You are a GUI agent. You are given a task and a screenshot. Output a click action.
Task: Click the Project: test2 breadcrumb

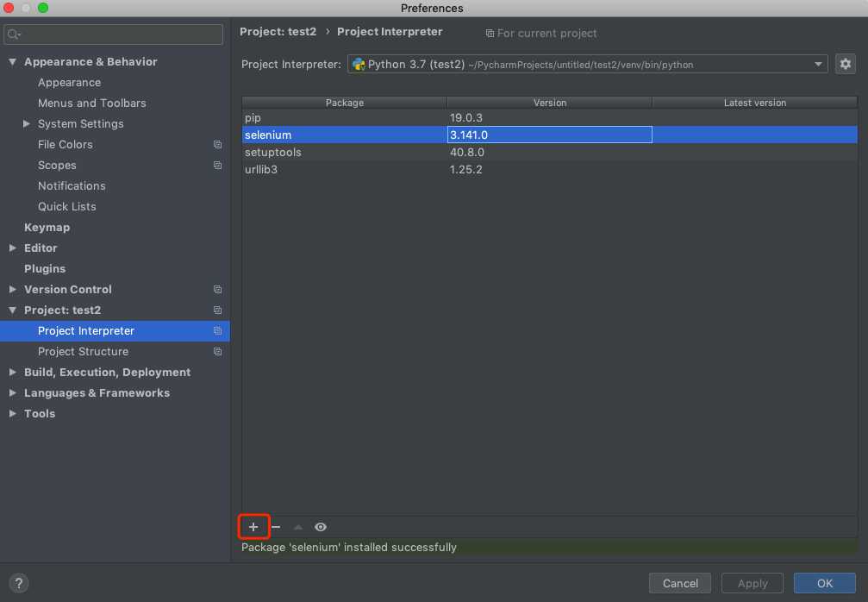click(x=278, y=32)
